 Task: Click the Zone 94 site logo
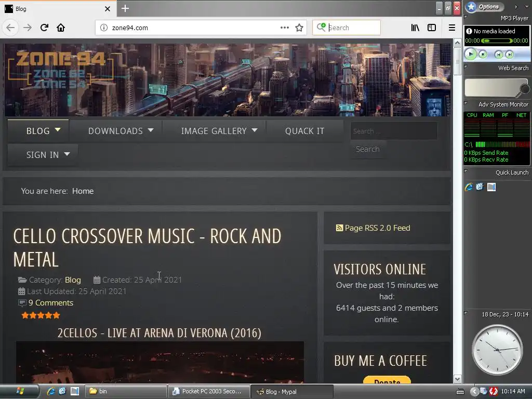pos(60,69)
